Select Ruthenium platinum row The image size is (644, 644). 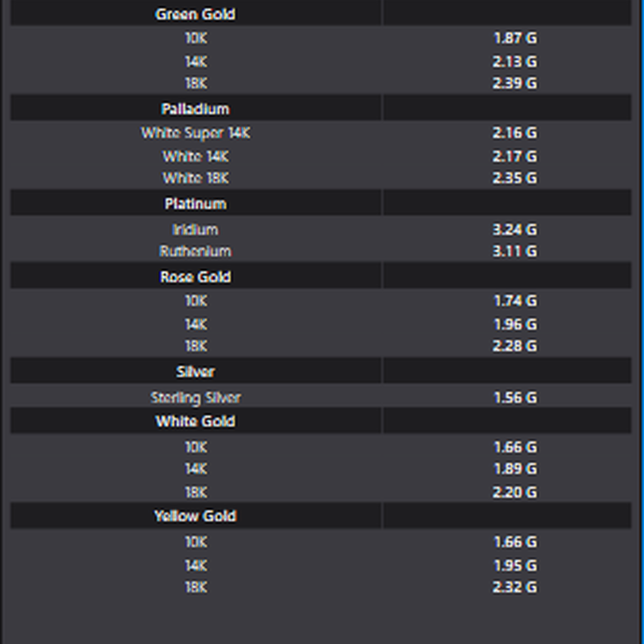pos(195,251)
